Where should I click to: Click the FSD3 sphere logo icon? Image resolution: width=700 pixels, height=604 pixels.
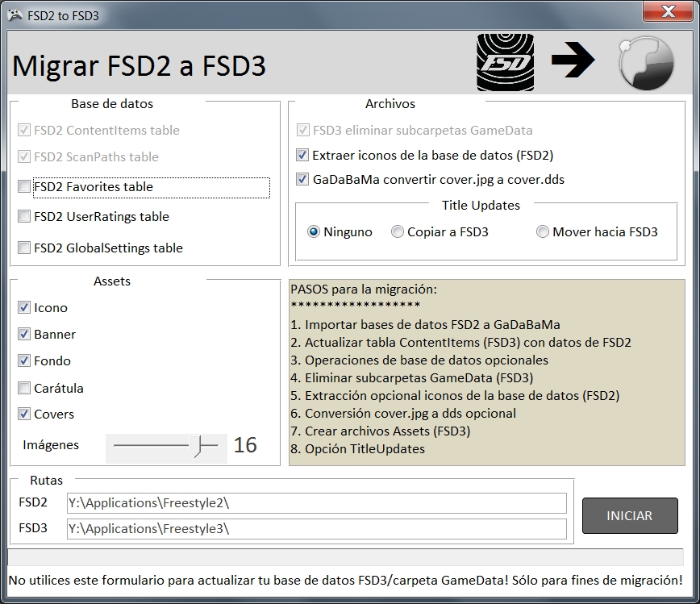click(645, 63)
